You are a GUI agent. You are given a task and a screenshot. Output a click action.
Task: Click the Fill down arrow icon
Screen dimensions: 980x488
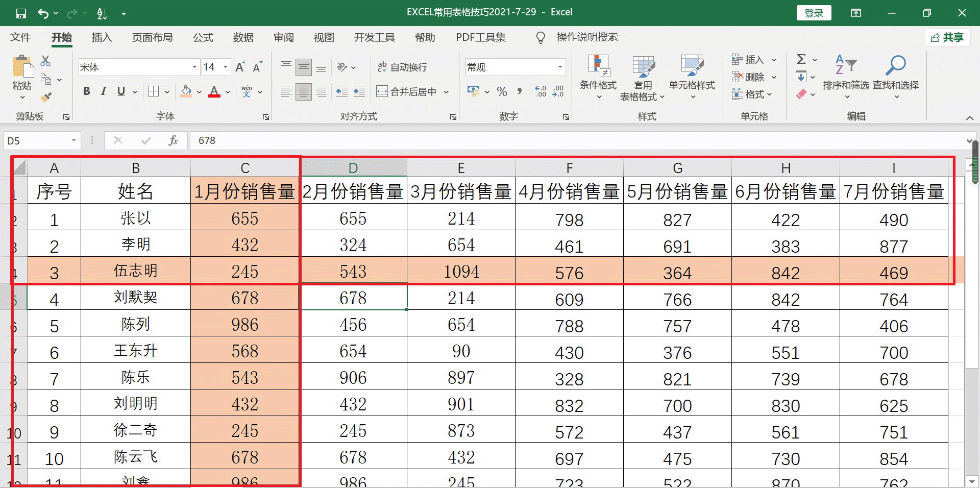(x=801, y=77)
